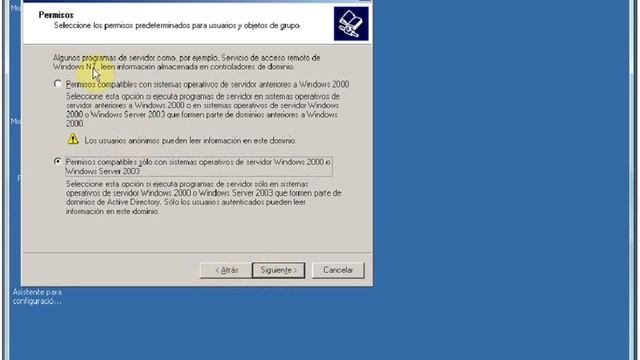This screenshot has height=360, width=640.
Task: Go back with the Atrás button
Action: click(x=226, y=270)
